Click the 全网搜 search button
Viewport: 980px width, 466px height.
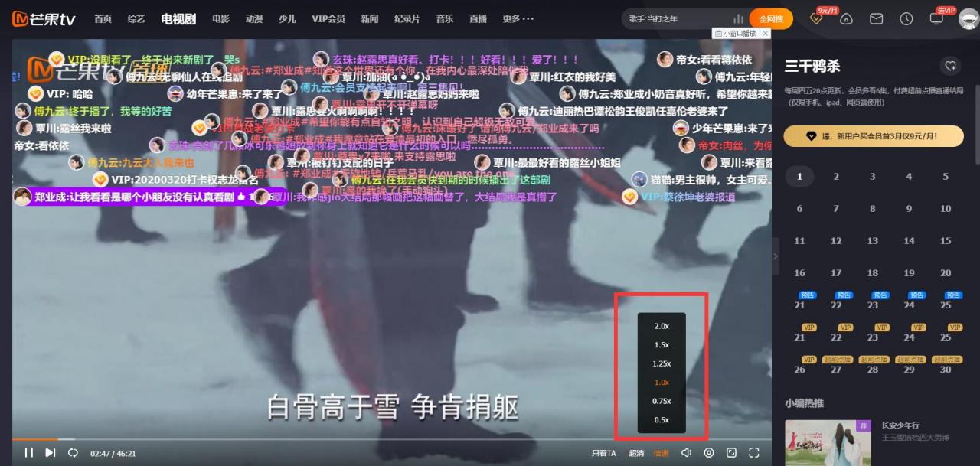tap(771, 18)
